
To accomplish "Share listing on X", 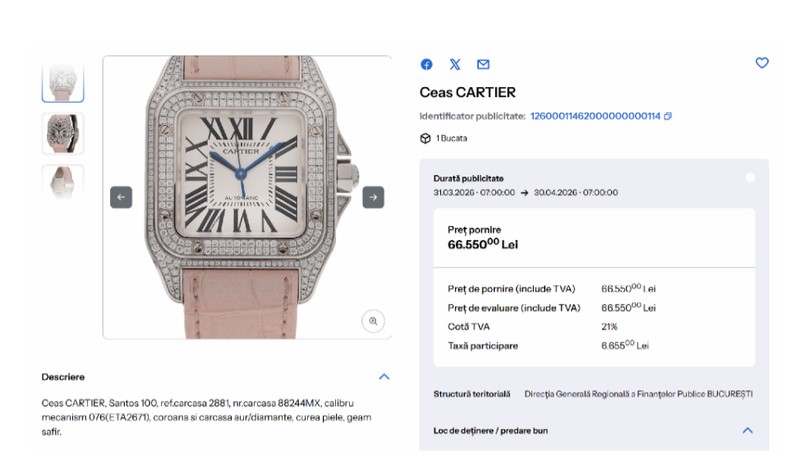I will tap(455, 64).
